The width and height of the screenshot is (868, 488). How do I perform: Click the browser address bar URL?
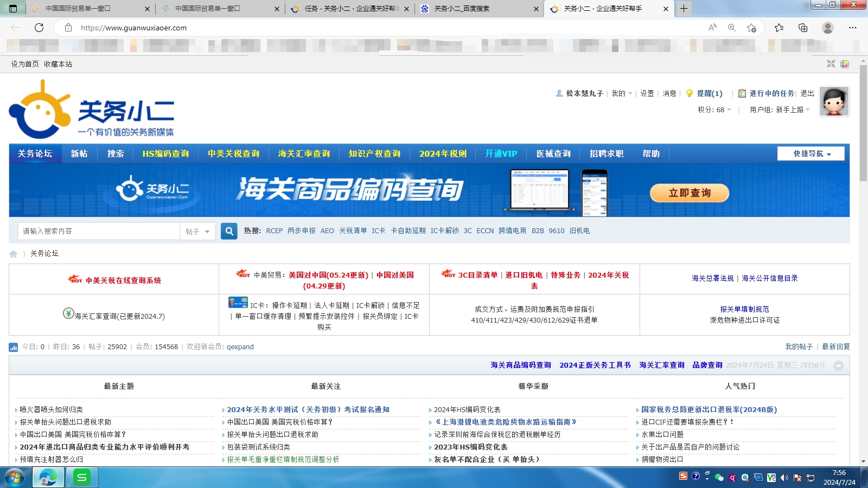pos(133,28)
